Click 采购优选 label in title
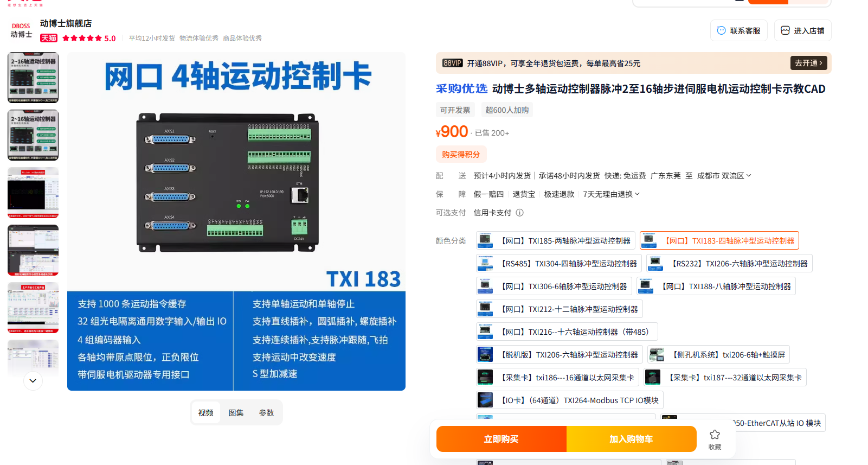868x465 pixels. [462, 88]
